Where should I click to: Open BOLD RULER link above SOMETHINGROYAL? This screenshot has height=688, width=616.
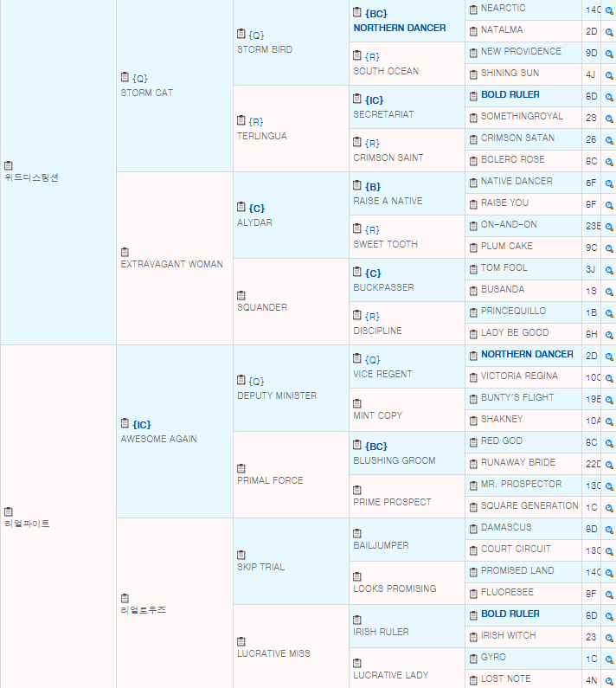point(510,95)
